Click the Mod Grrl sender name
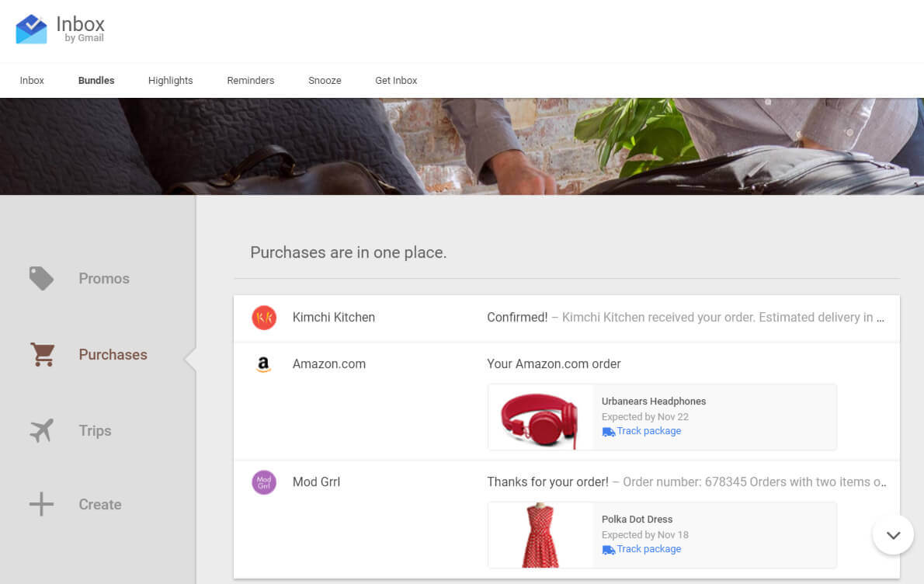Image resolution: width=924 pixels, height=584 pixels. coord(317,481)
